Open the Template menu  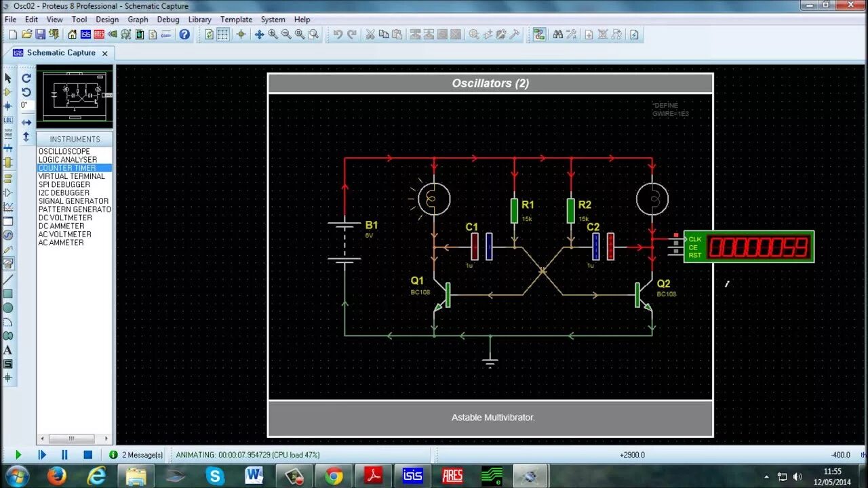(x=236, y=20)
